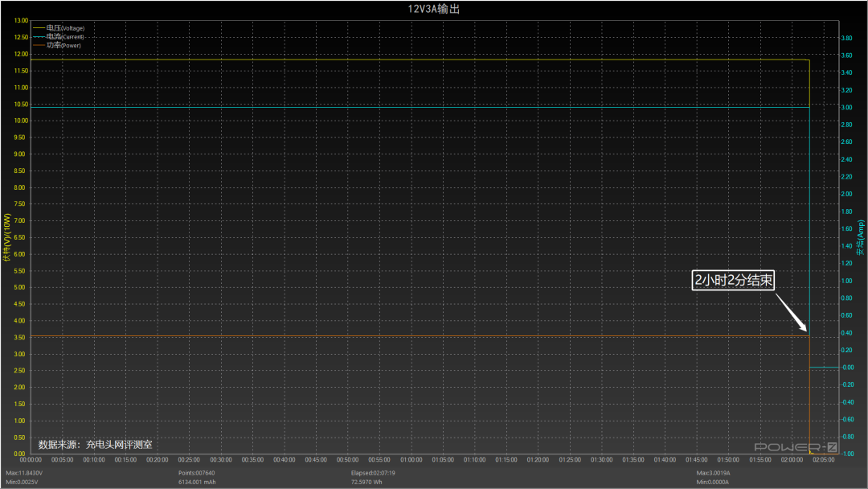This screenshot has width=868, height=489.
Task: Click the Max:3.0019A current readout
Action: 713,473
